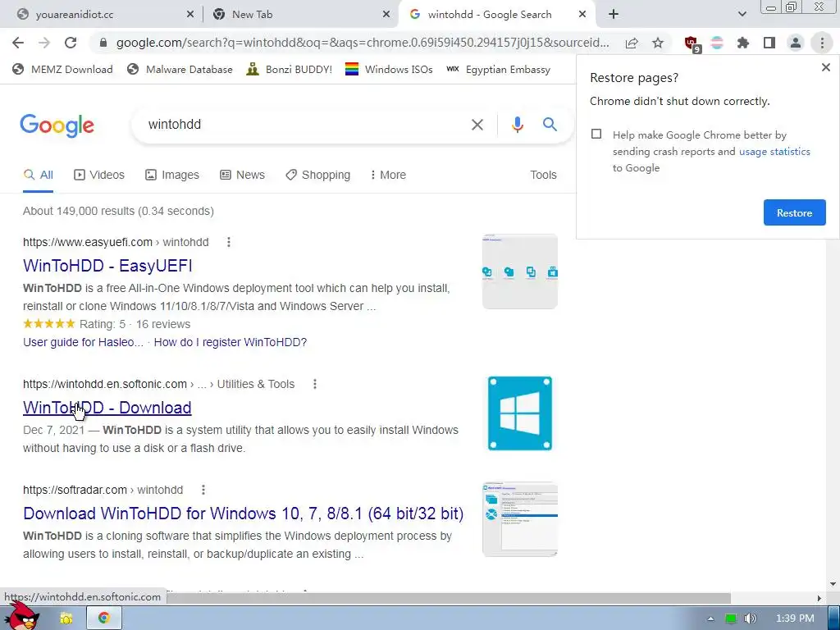Toggle the browser side panel icon
Image resolution: width=840 pixels, height=630 pixels.
tap(769, 43)
